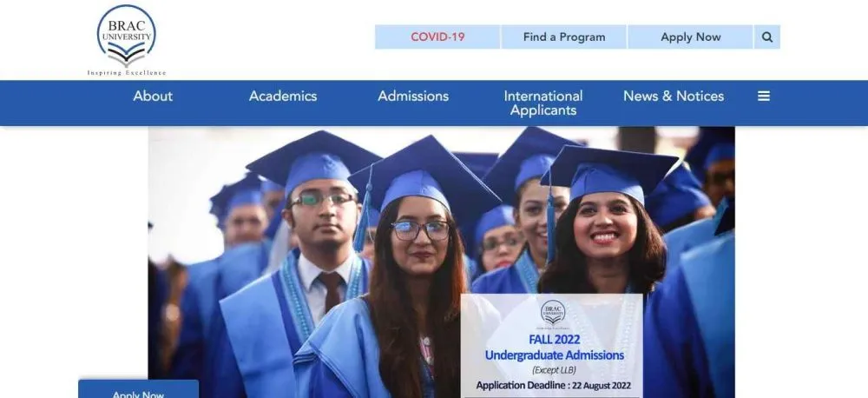Click the Inspiring Excellence tagline under logo
The width and height of the screenshot is (868, 398).
pyautogui.click(x=126, y=73)
